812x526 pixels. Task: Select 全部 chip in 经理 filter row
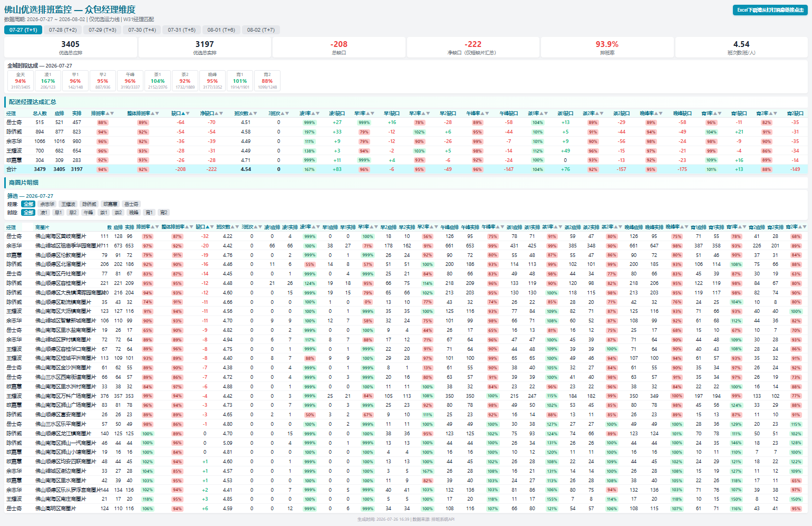coord(28,204)
